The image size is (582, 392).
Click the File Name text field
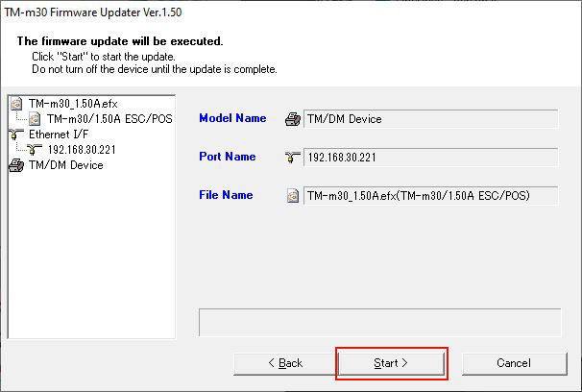click(x=430, y=196)
